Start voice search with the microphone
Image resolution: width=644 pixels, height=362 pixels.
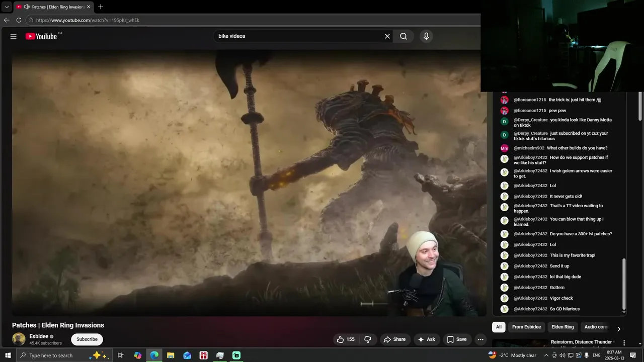[426, 36]
